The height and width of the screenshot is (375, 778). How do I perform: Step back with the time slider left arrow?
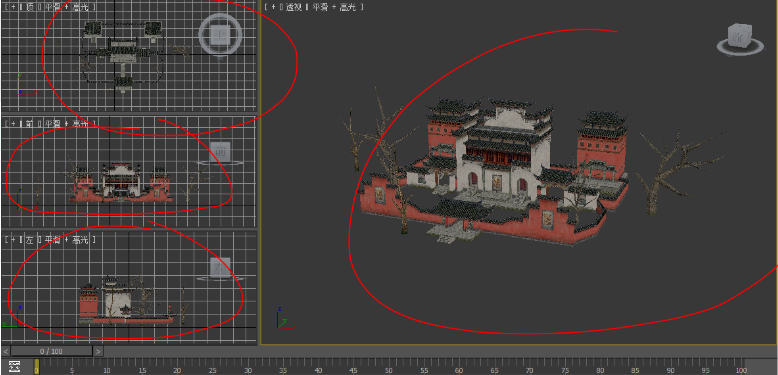pyautogui.click(x=6, y=351)
